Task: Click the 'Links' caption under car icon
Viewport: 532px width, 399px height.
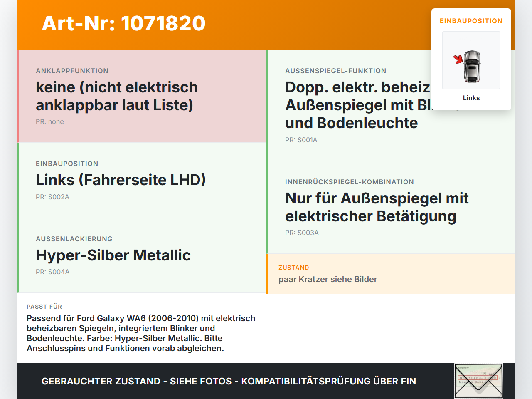Action: pyautogui.click(x=471, y=98)
